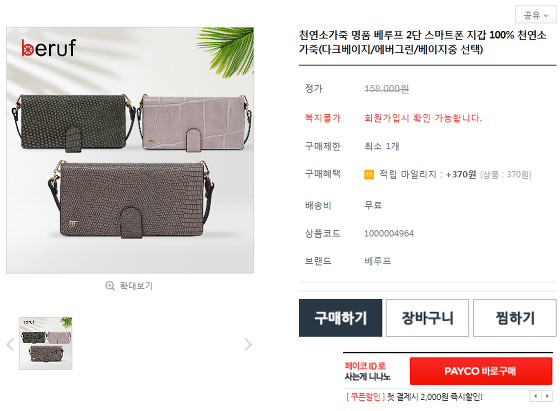
Task: Click the product title text
Action: tap(422, 42)
